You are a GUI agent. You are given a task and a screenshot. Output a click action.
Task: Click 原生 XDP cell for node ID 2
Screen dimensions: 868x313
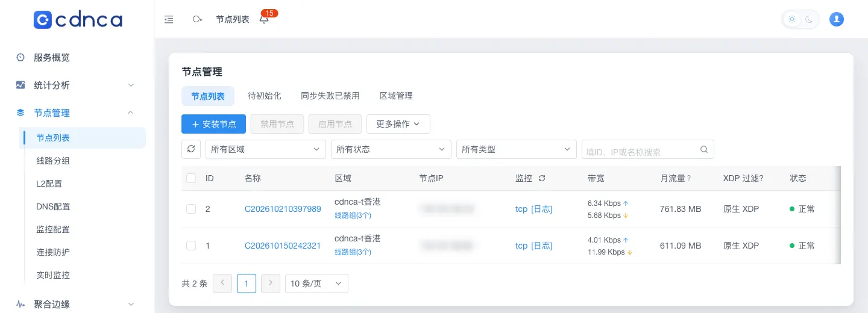741,209
